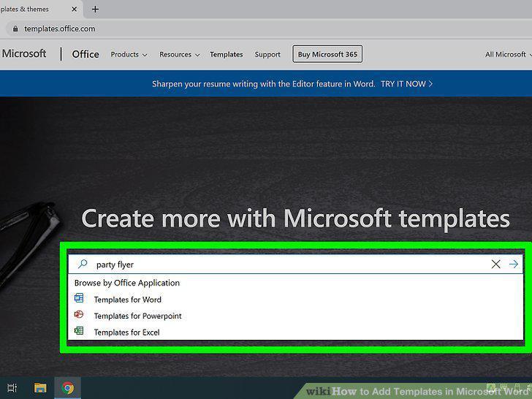This screenshot has width=532, height=399.
Task: Click the Microsoft logo link
Action: [x=23, y=53]
